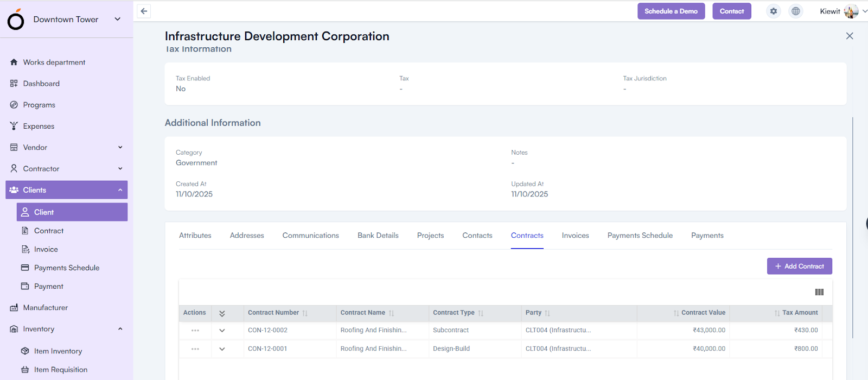
Task: Expand row CON-12-0002 details
Action: coord(222,330)
